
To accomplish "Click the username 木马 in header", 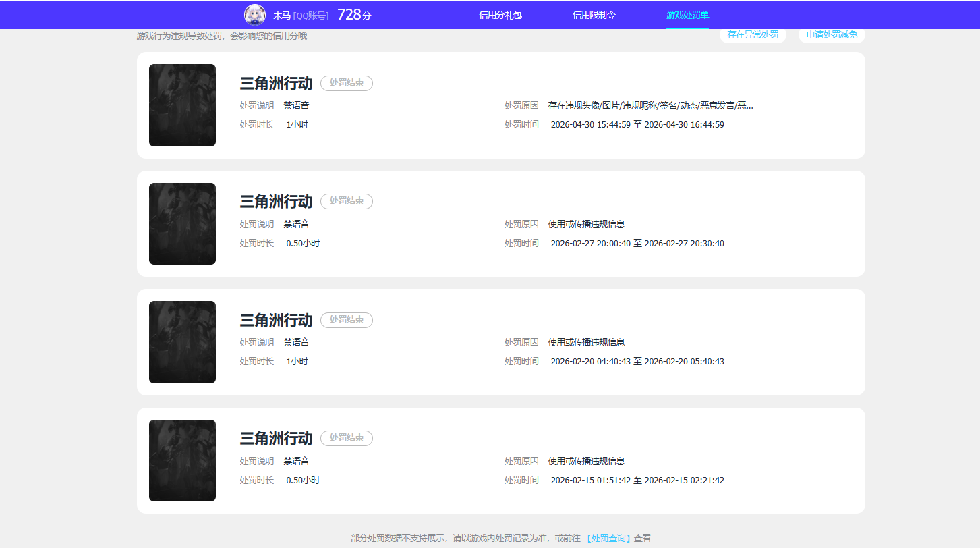I will (282, 15).
